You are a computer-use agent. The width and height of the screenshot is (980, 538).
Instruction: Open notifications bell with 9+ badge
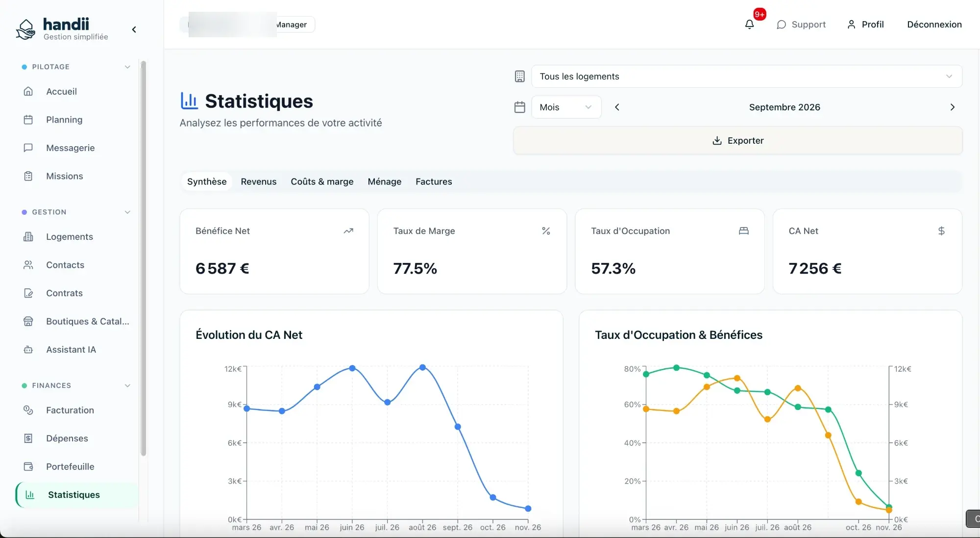point(749,24)
